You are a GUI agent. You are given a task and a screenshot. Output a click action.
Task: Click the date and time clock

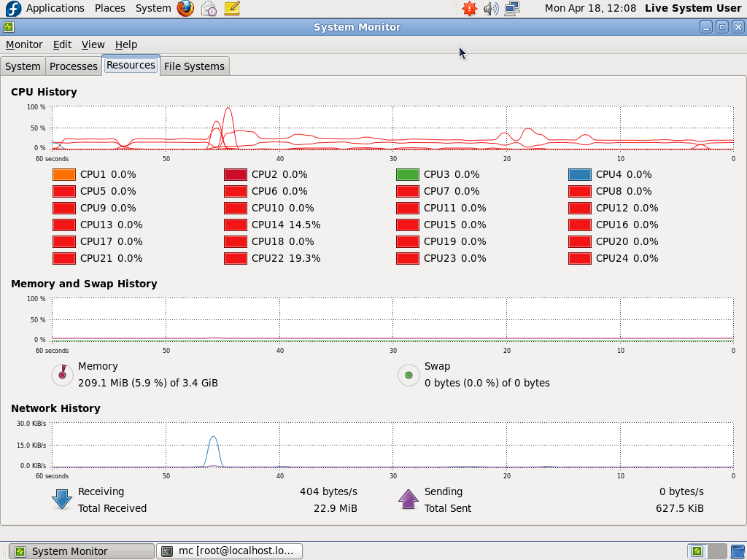[590, 8]
